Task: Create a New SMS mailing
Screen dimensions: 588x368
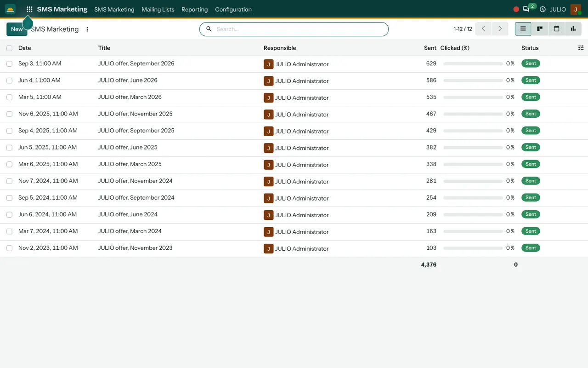Action: pyautogui.click(x=17, y=29)
